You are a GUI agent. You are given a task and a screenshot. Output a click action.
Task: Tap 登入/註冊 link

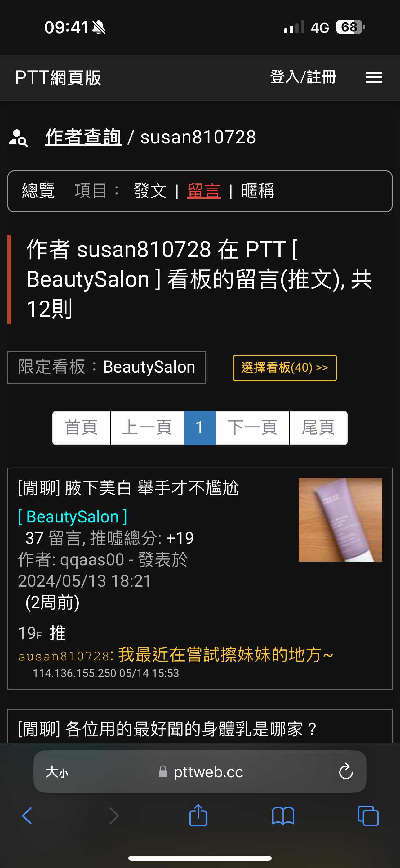coord(303,77)
